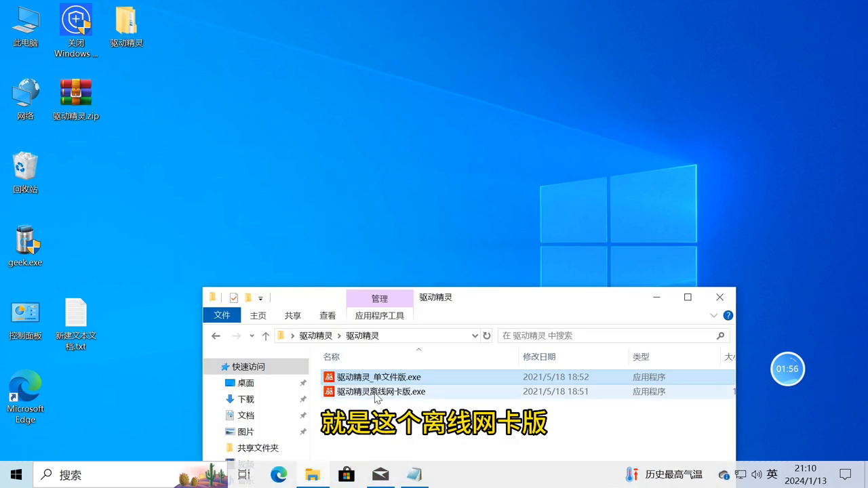
Task: Click the cloud sync tray icon
Action: (x=724, y=474)
